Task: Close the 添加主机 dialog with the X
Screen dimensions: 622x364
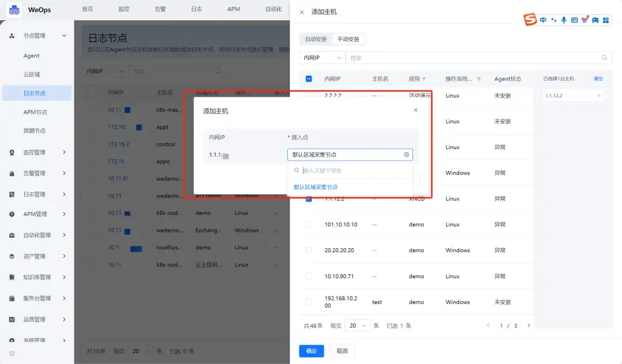Action: (415, 110)
